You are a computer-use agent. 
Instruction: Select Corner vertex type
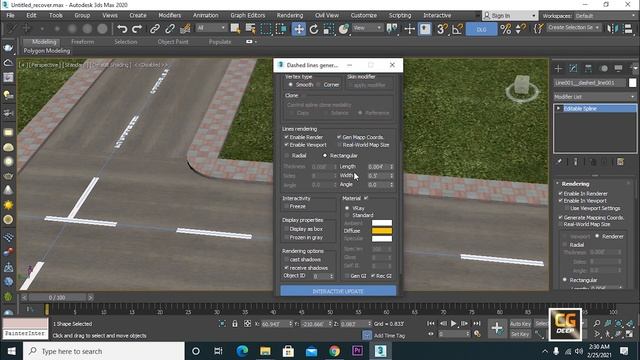click(318, 85)
